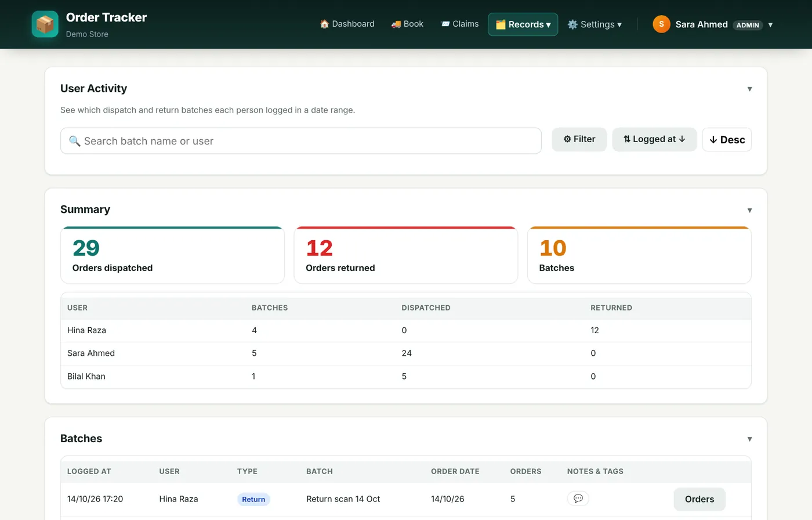Image resolution: width=812 pixels, height=520 pixels.
Task: Click Sara Ahmed's orange avatar icon
Action: pyautogui.click(x=661, y=24)
